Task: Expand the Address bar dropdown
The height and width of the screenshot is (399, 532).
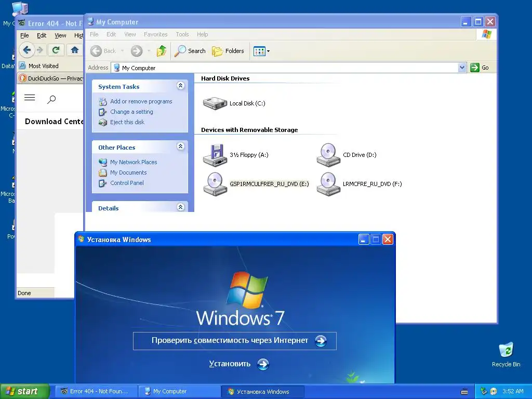Action: pyautogui.click(x=462, y=68)
